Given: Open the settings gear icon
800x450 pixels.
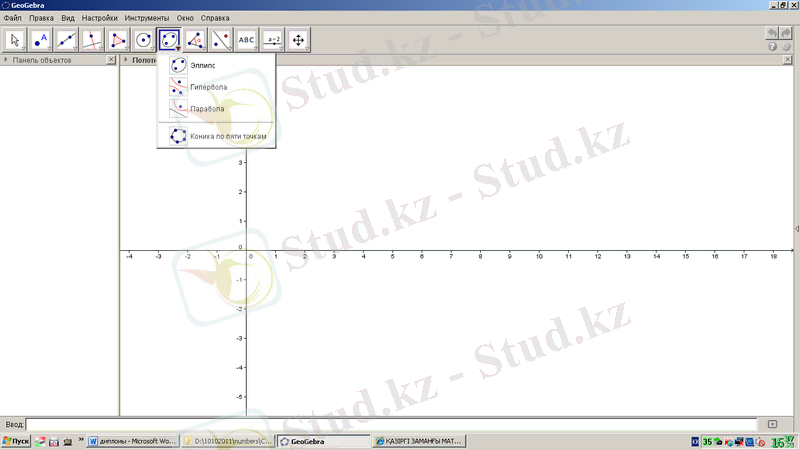Looking at the screenshot, I should point(786,46).
